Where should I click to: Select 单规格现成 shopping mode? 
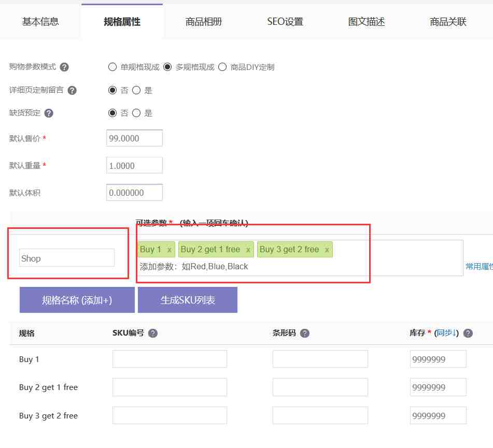[x=112, y=67]
